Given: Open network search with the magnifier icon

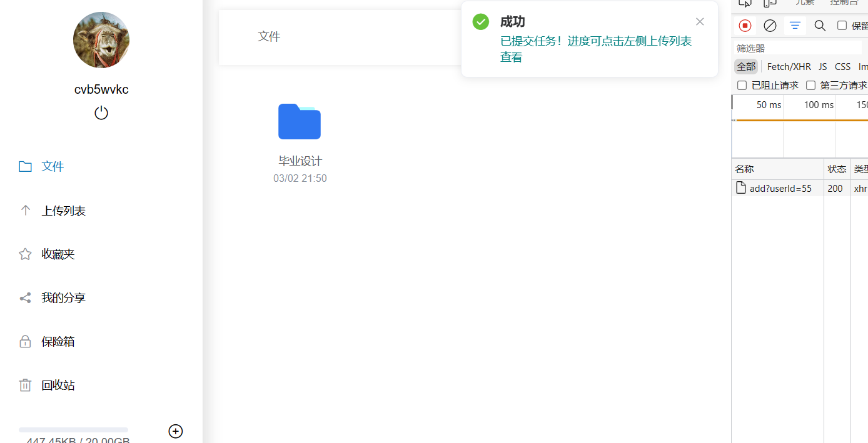Looking at the screenshot, I should 820,26.
